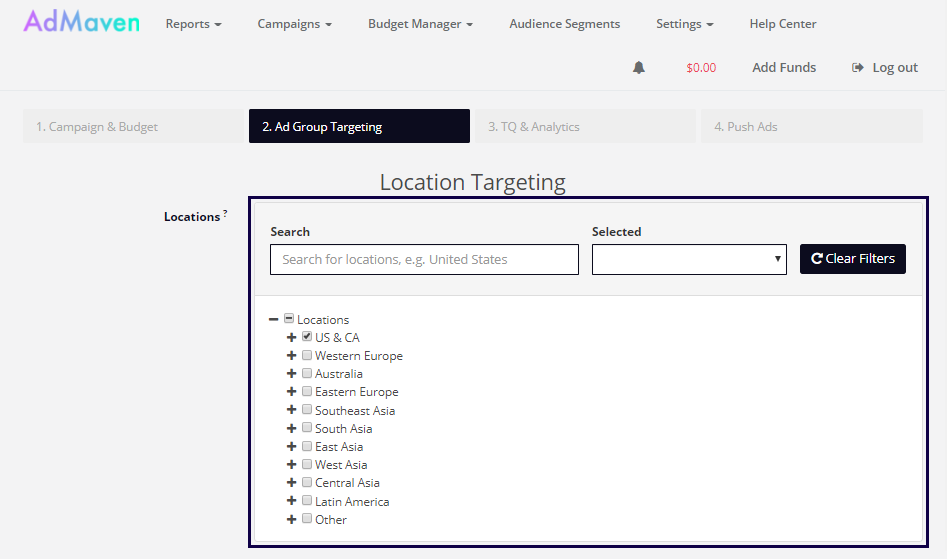Click the Log out icon
The width and height of the screenshot is (947, 559).
[857, 68]
